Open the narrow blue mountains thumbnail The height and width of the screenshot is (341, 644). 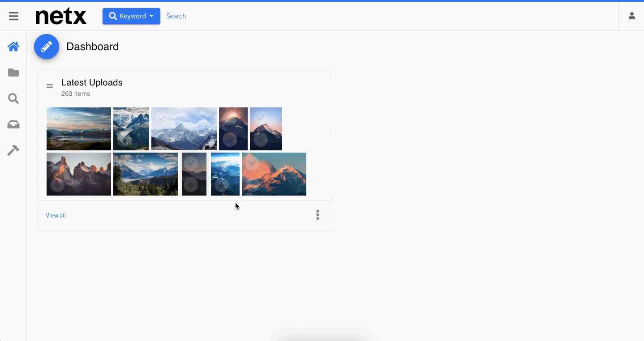(x=225, y=174)
